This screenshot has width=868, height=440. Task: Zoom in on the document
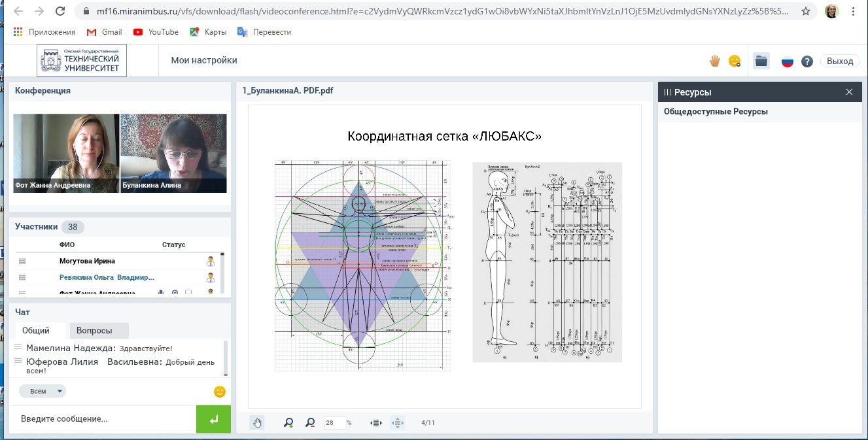pos(288,423)
